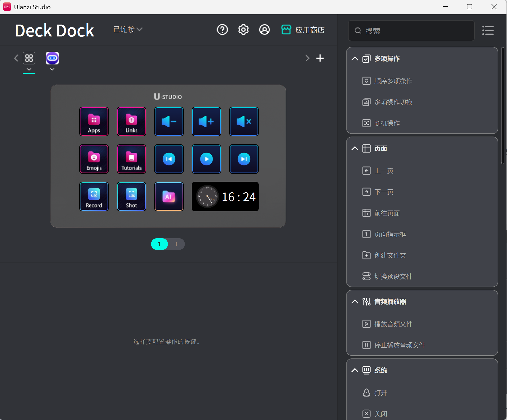The height and width of the screenshot is (420, 507).
Task: Click the Record key on deck
Action: [x=94, y=197]
